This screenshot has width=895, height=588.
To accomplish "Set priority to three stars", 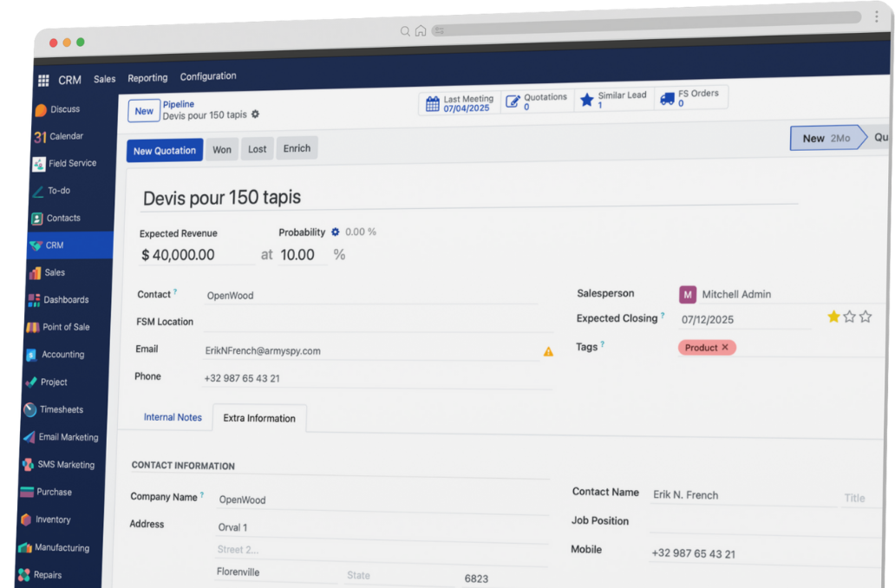I will [x=865, y=317].
